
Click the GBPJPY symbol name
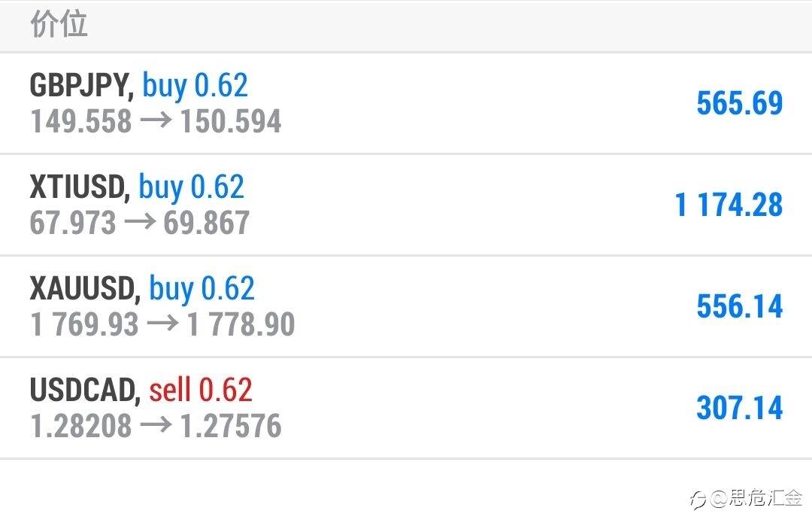tap(82, 86)
